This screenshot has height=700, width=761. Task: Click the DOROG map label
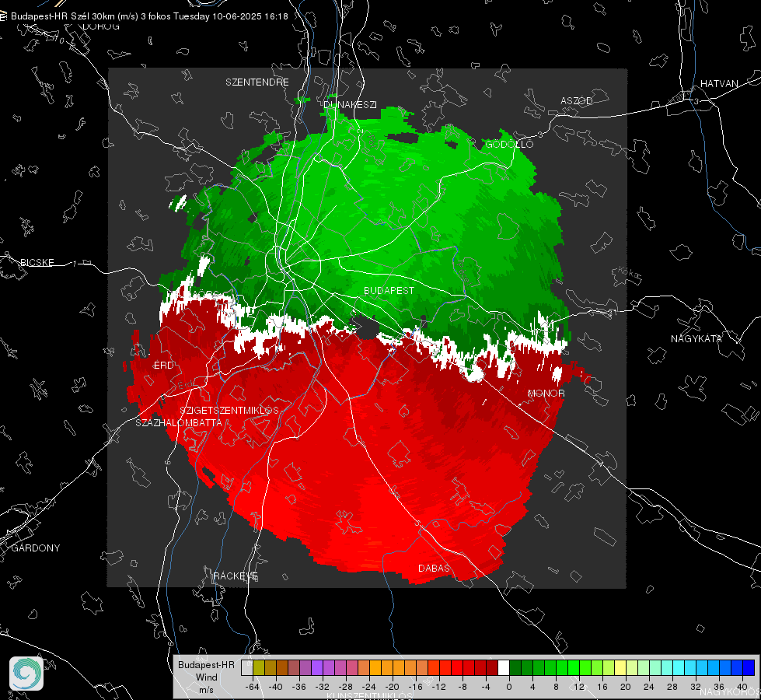click(101, 26)
